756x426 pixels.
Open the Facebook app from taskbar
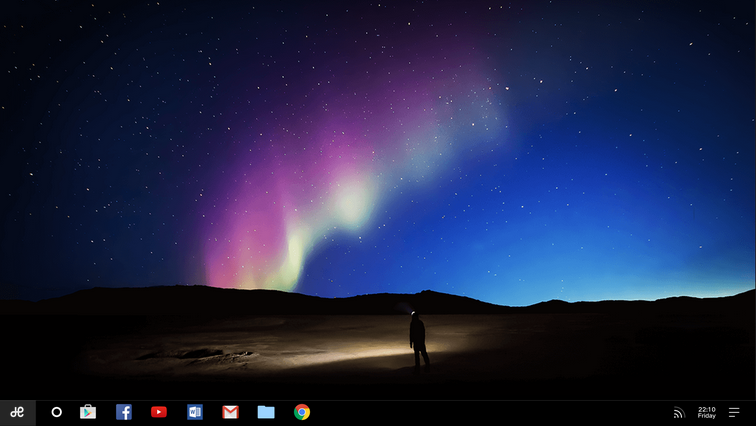[x=124, y=412]
